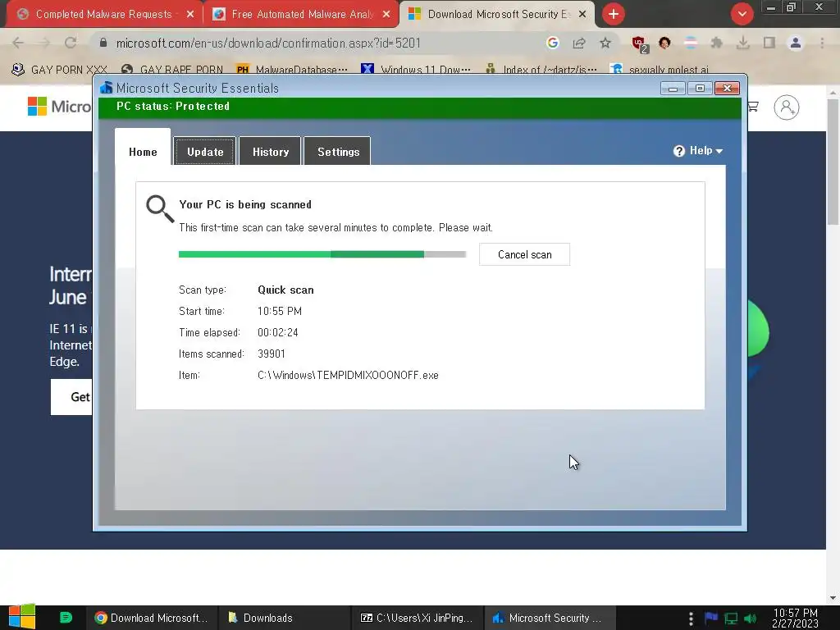Click the green chat icon in taskbar

coord(66,618)
